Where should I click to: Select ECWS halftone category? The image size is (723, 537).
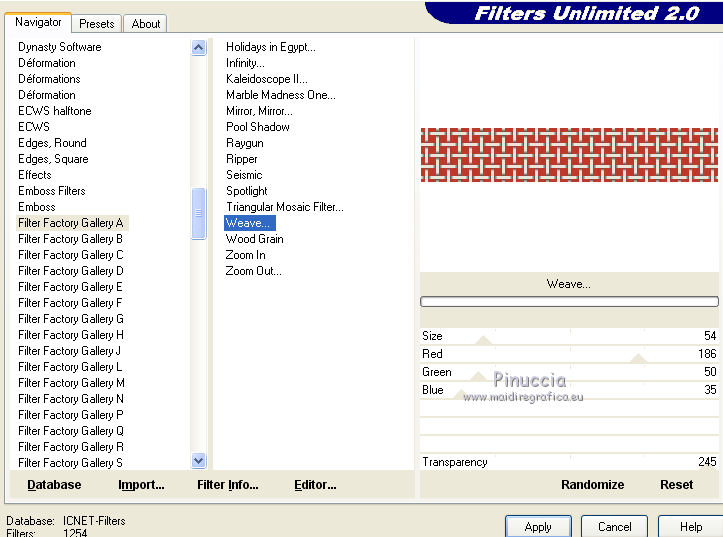pos(54,111)
